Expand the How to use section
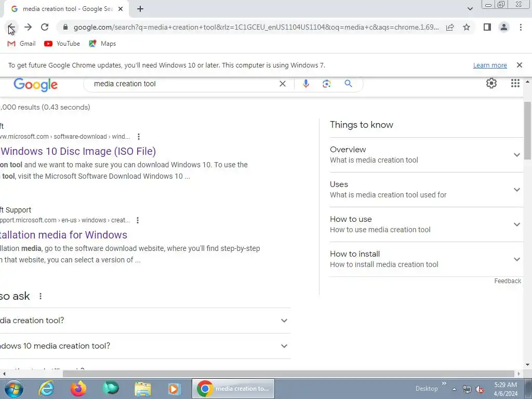Viewport: 532px width, 399px height. pos(426,224)
